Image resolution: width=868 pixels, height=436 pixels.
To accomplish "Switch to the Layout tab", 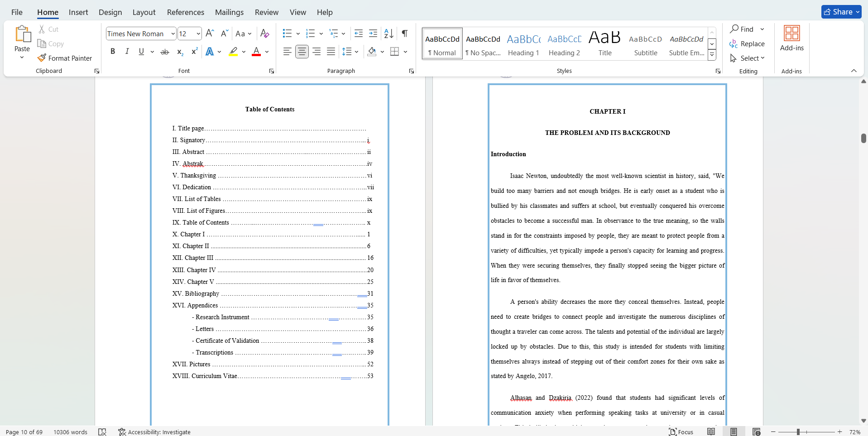I will (x=144, y=12).
